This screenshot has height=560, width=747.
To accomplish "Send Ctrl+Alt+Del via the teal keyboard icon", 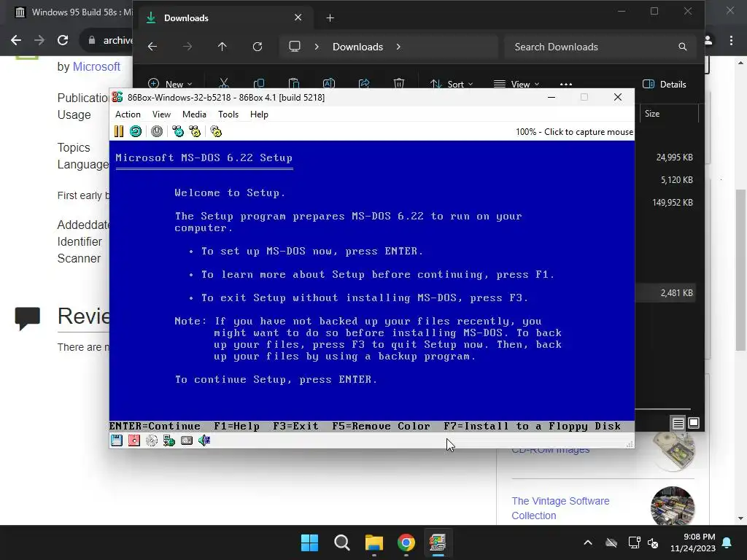I will coord(178,131).
